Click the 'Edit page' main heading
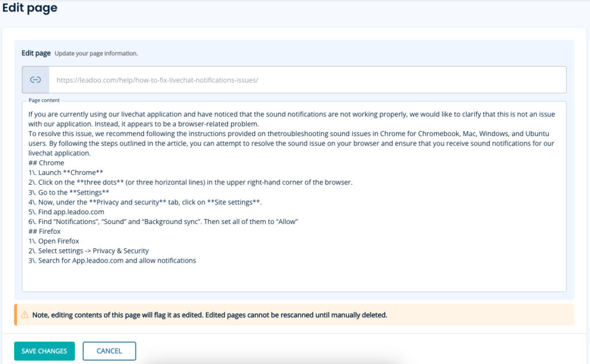This screenshot has width=590, height=364. point(30,7)
